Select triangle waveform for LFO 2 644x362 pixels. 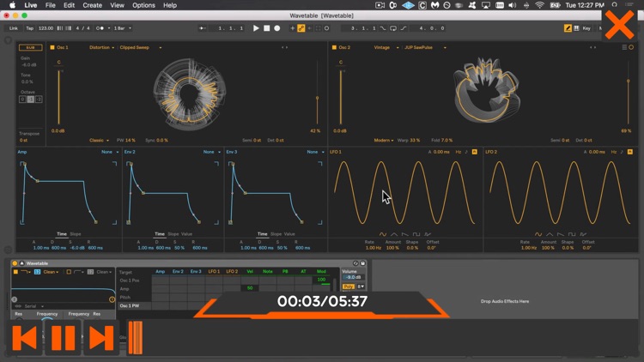[550, 234]
